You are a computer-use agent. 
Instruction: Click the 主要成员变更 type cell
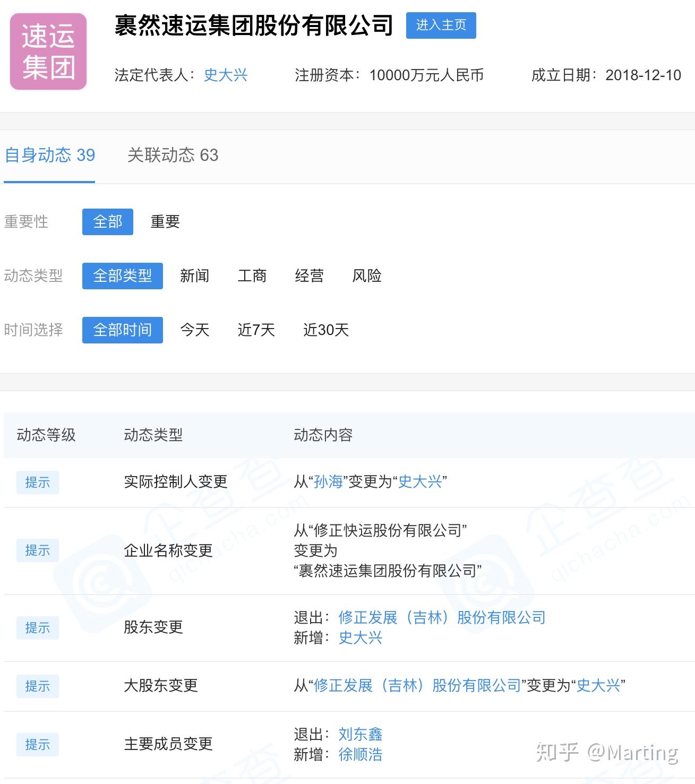(168, 744)
